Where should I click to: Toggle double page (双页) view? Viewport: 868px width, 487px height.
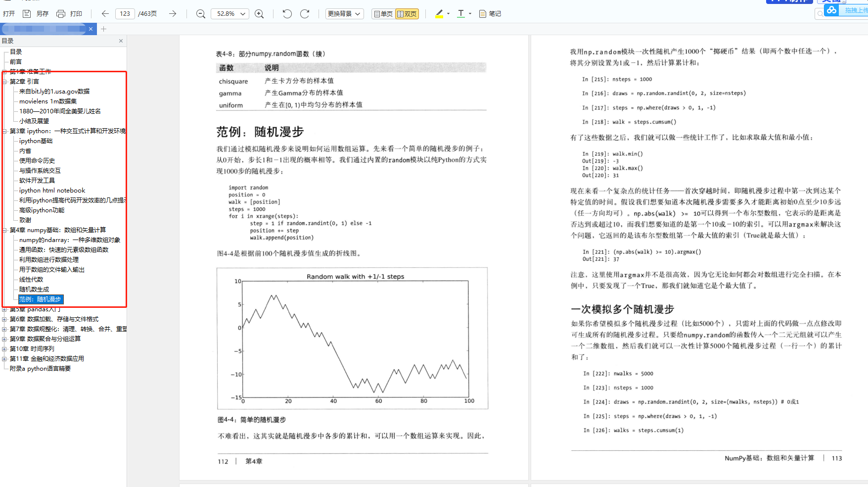click(407, 14)
